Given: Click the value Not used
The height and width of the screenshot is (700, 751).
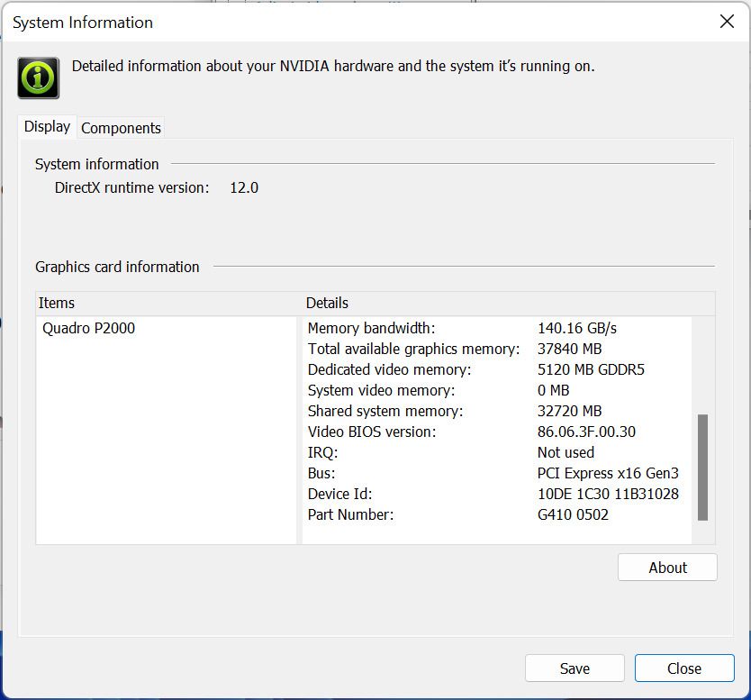Looking at the screenshot, I should tap(566, 452).
